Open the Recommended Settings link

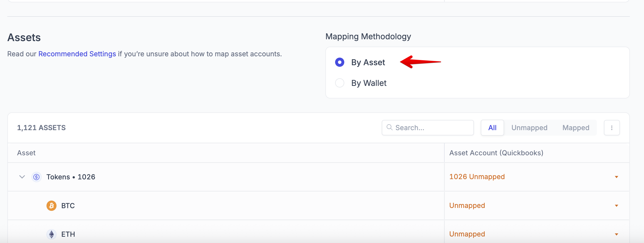(77, 54)
